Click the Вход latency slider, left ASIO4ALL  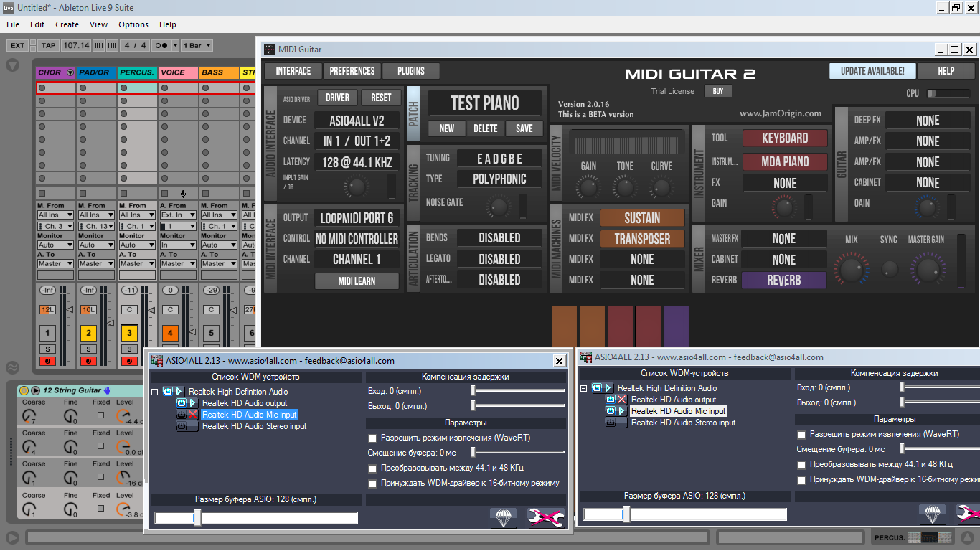click(518, 391)
